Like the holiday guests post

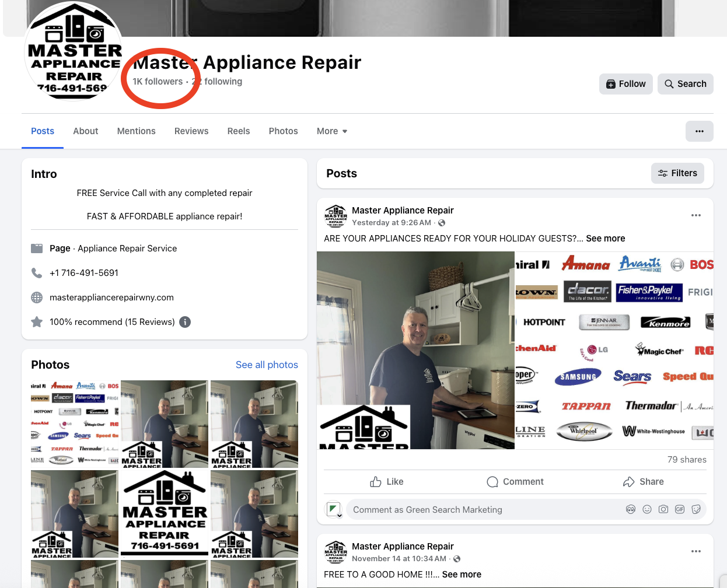point(387,482)
